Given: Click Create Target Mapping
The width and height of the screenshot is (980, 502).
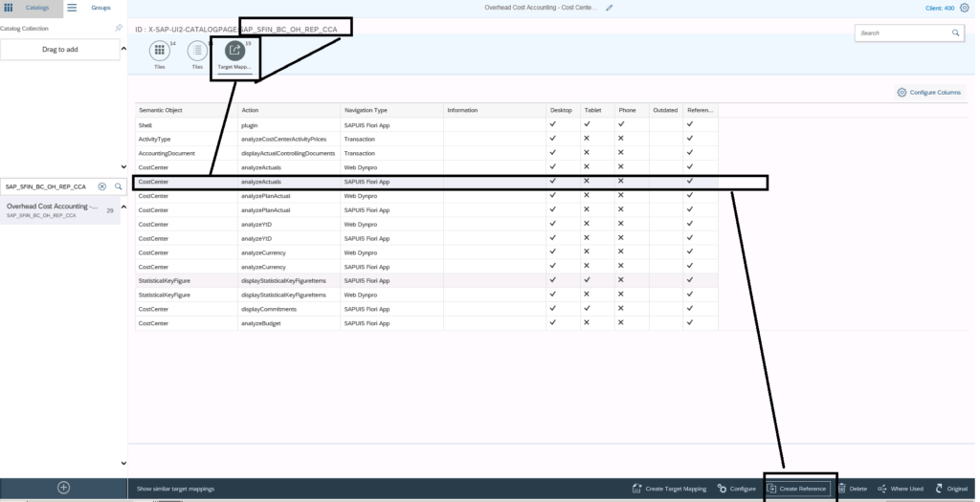Looking at the screenshot, I should click(669, 489).
